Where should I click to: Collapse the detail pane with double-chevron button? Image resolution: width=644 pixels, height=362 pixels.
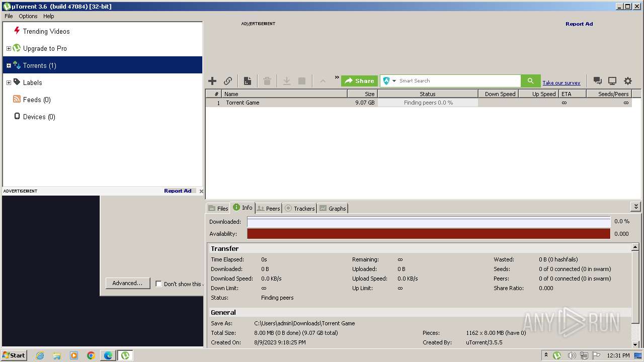(x=636, y=207)
